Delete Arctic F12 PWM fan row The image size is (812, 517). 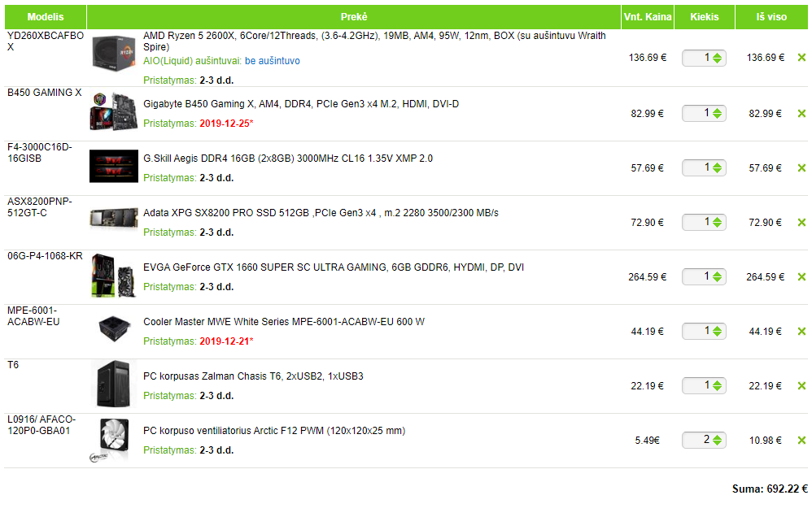point(801,441)
